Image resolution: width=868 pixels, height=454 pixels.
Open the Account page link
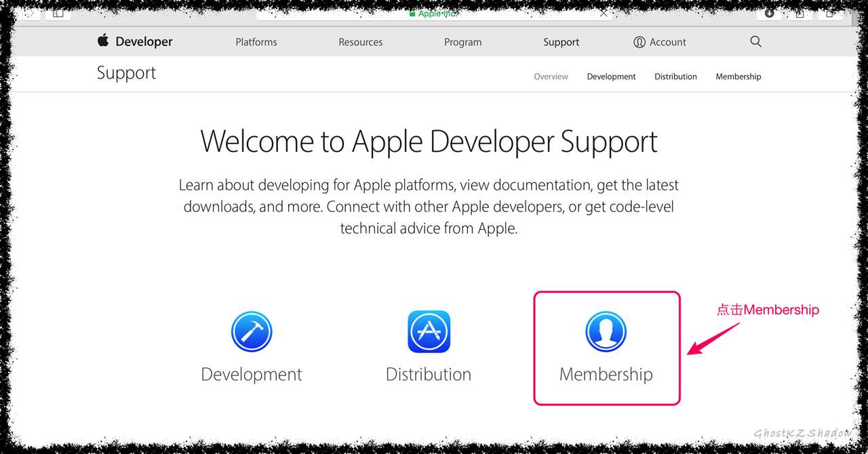click(x=660, y=42)
